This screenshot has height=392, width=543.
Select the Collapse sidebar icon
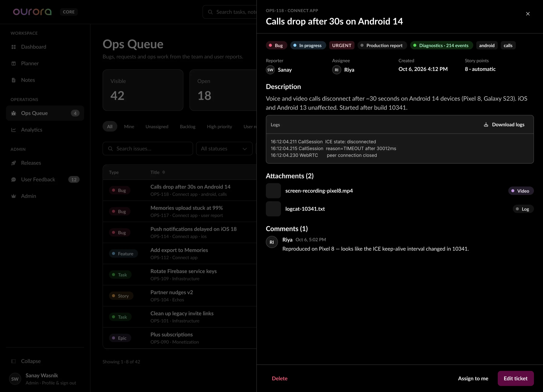14,361
